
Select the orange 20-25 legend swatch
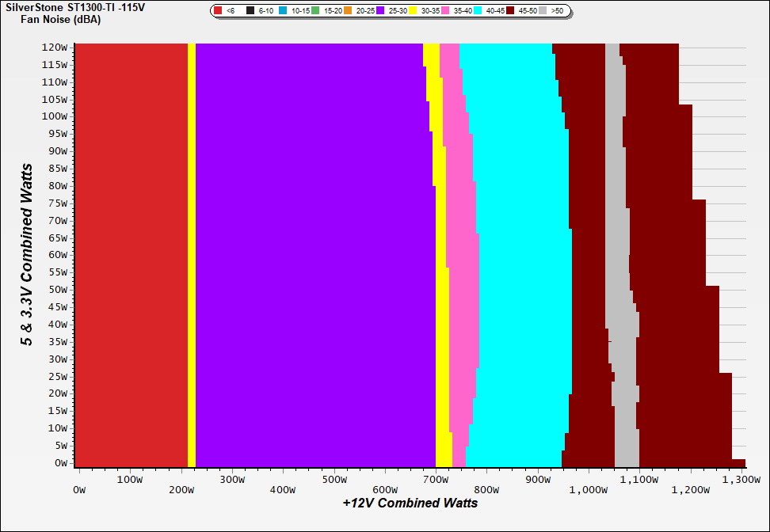tap(348, 11)
